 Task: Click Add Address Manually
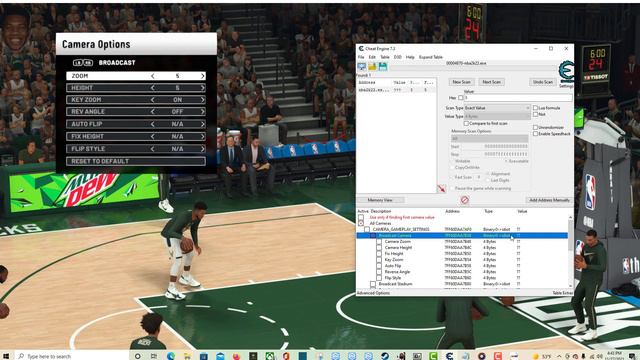[549, 200]
